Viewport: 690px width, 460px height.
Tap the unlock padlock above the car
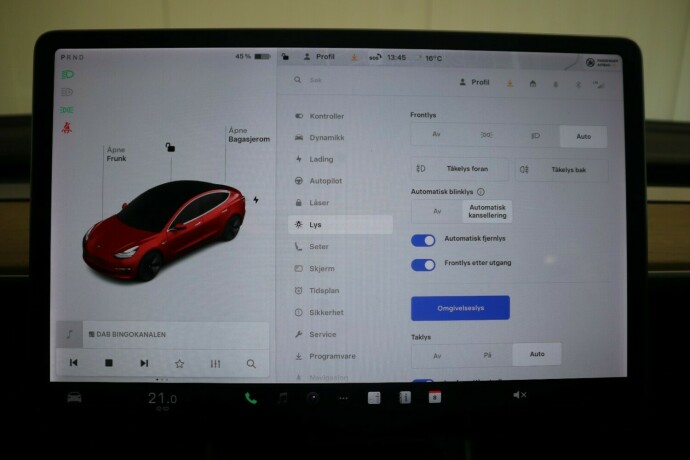coord(170,147)
